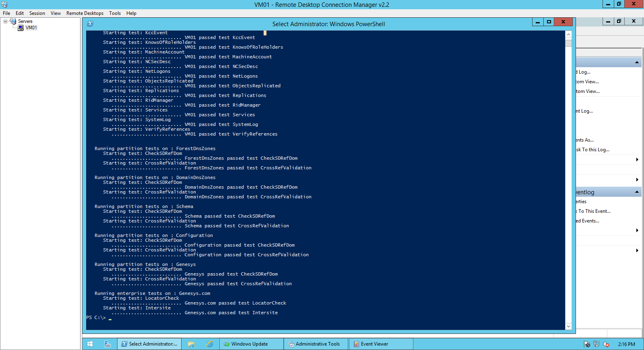The height and width of the screenshot is (350, 644).
Task: Expand submenu arrow below 'sk To this Log...'
Action: point(637,160)
